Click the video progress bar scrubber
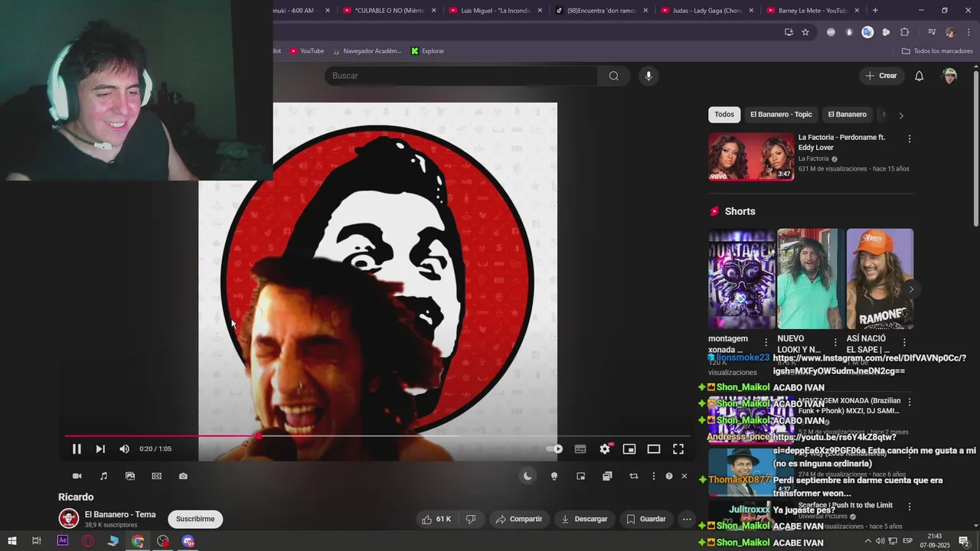Screen dimensions: 980x551 tap(259, 436)
